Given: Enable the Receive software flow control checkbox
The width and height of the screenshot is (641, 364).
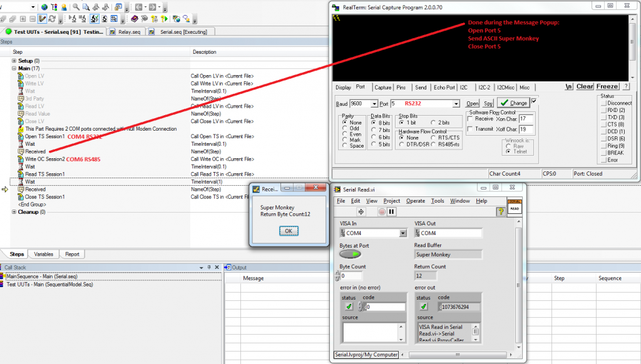Looking at the screenshot, I should [471, 119].
